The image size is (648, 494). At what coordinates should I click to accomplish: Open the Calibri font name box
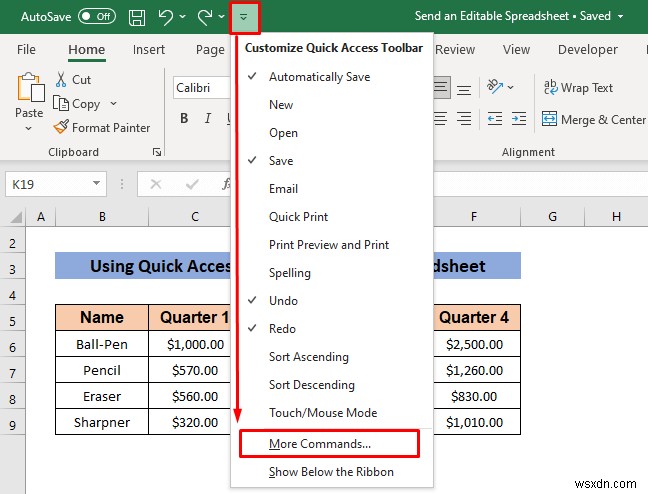(202, 88)
